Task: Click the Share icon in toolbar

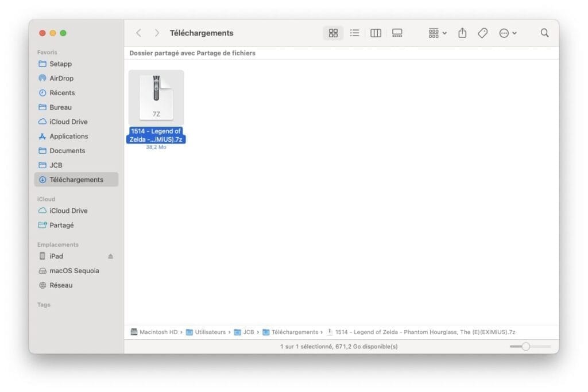Action: 462,33
